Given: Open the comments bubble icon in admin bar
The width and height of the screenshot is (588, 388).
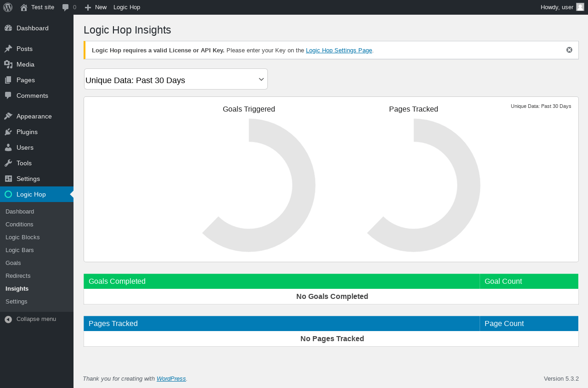Looking at the screenshot, I should coord(66,7).
